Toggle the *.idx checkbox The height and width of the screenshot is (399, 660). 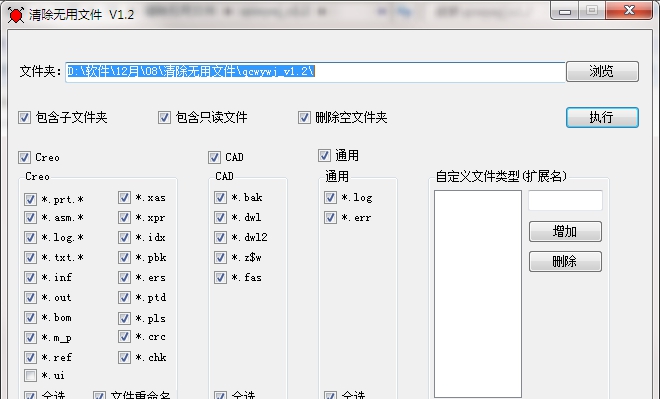[x=124, y=237]
